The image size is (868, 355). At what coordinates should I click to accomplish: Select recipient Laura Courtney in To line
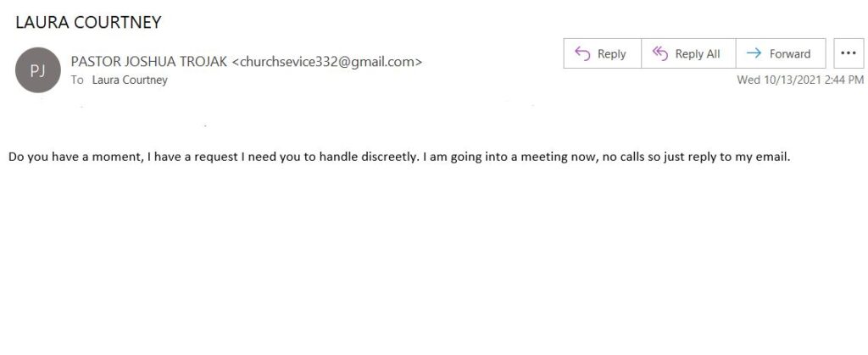[x=130, y=80]
